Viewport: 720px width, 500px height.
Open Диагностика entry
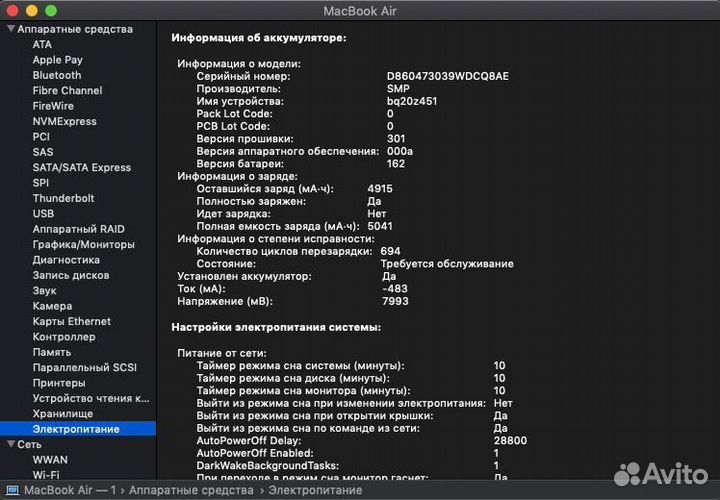[x=66, y=260]
